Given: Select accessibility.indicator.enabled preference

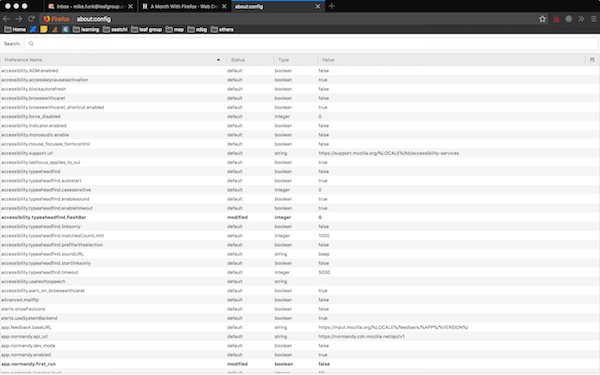Looking at the screenshot, I should (x=300, y=126).
